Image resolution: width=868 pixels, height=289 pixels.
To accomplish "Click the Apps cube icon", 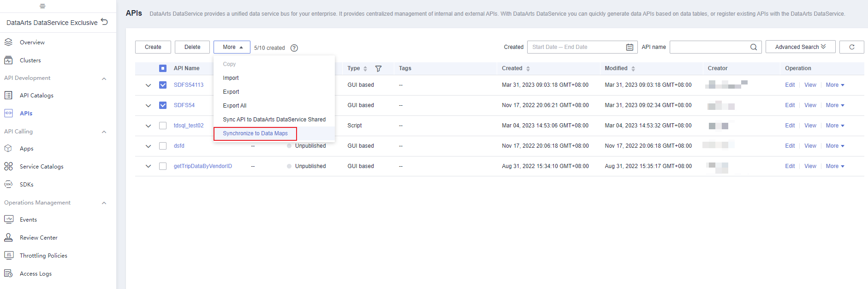I will click(8, 148).
